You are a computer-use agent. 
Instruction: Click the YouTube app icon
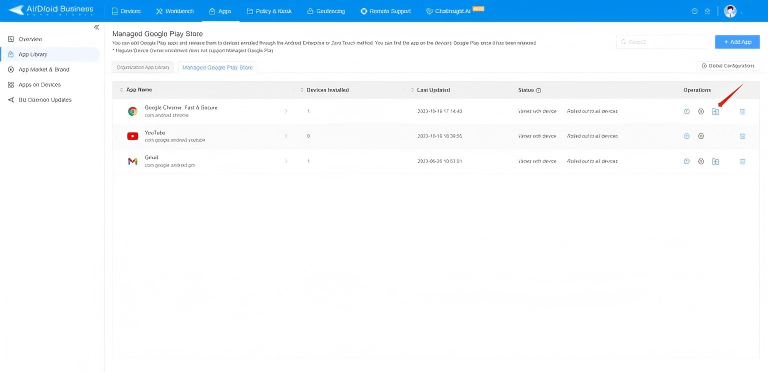132,136
